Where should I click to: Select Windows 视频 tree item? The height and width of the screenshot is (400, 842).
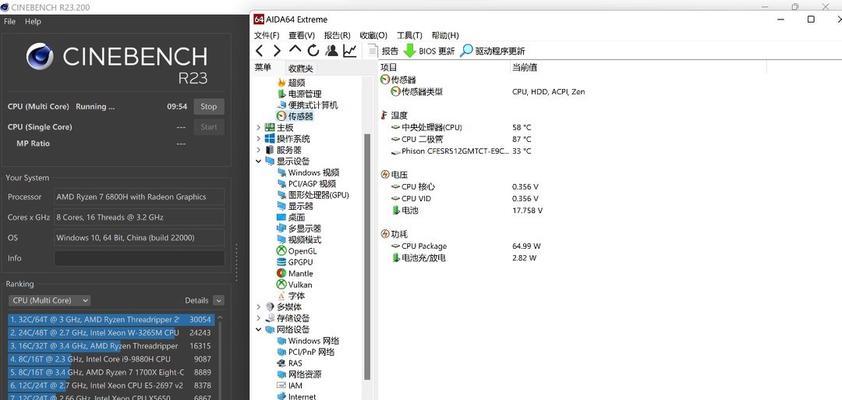(308, 172)
